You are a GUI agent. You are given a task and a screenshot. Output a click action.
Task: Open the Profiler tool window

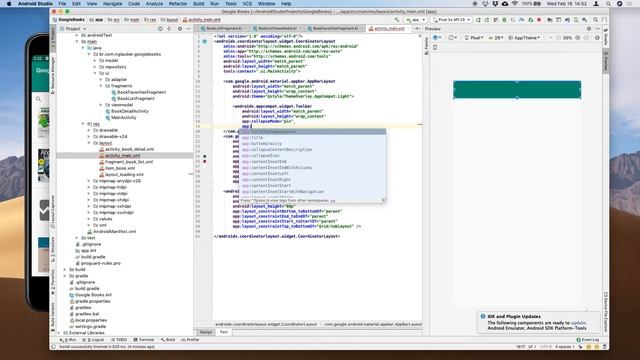click(190, 340)
